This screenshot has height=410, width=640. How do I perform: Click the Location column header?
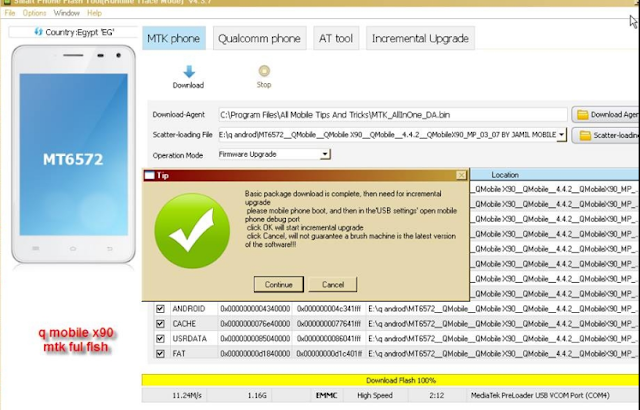[x=505, y=175]
